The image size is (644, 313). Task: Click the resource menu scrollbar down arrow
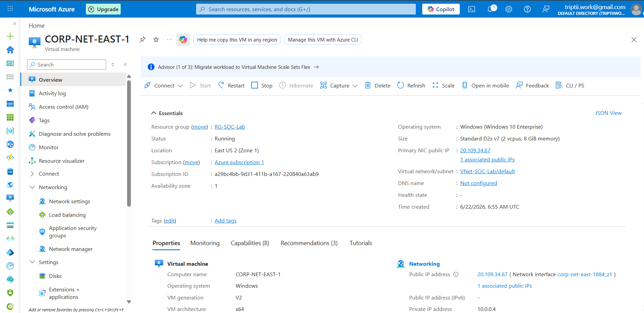click(x=129, y=302)
